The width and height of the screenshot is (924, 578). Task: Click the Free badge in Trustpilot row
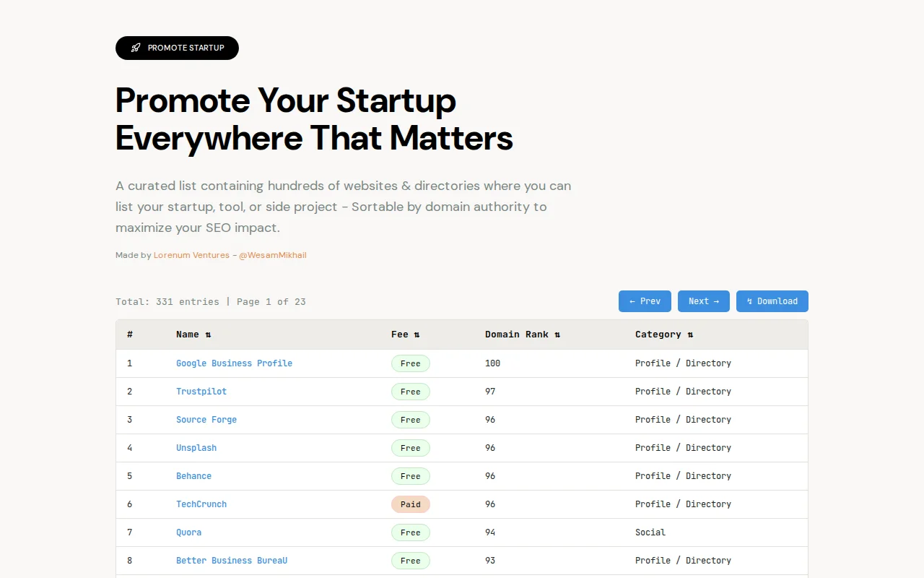[411, 392]
